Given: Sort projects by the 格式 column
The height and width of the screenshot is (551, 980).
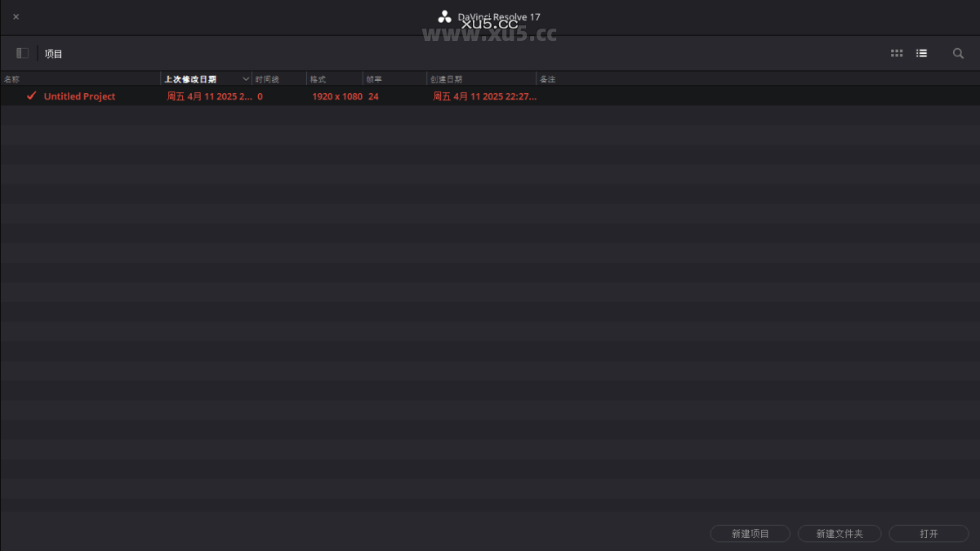Looking at the screenshot, I should [x=318, y=78].
